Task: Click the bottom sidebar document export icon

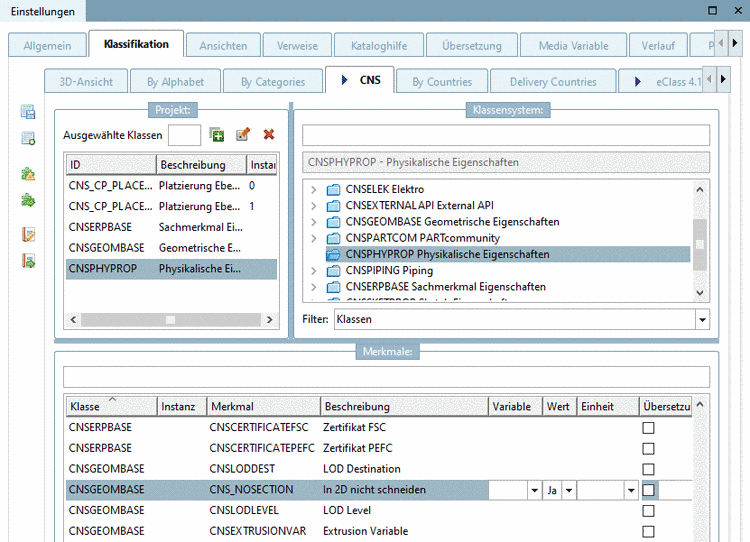Action: [x=28, y=261]
